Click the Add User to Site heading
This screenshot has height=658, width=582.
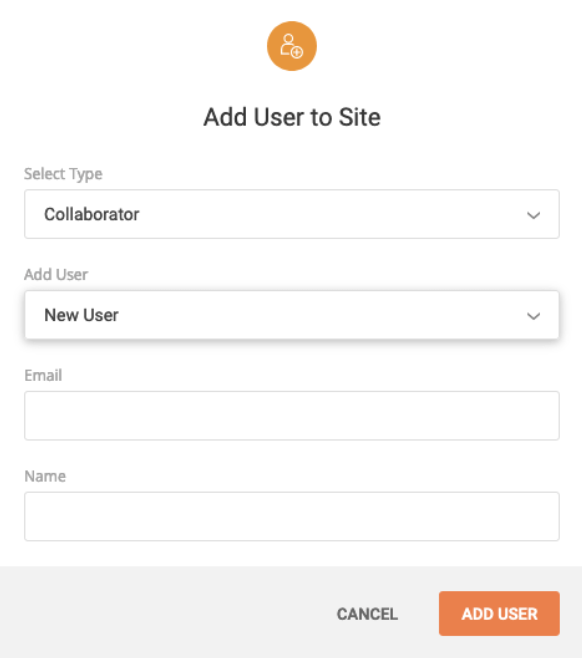click(x=292, y=117)
